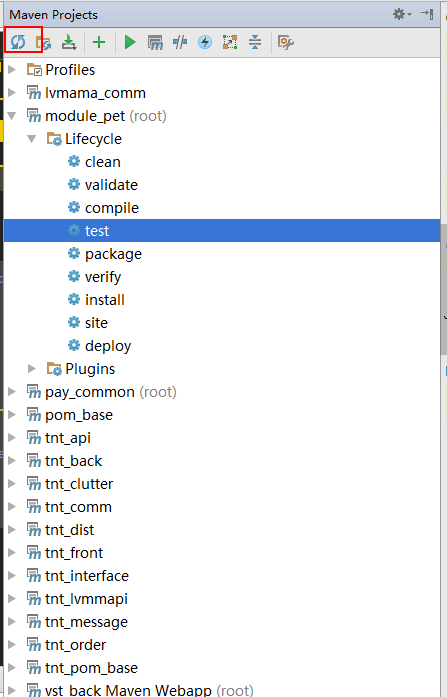Collapse the Lifecycle folder
This screenshot has width=447, height=697.
coord(32,139)
